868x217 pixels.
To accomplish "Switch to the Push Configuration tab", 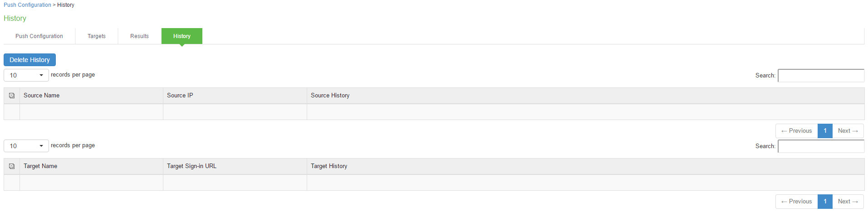I will tap(39, 36).
